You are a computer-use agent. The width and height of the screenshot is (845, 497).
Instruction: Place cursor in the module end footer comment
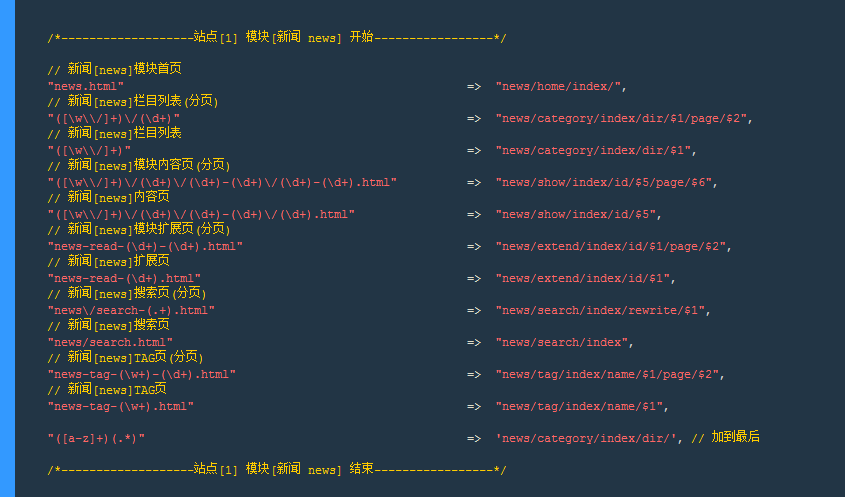276,470
